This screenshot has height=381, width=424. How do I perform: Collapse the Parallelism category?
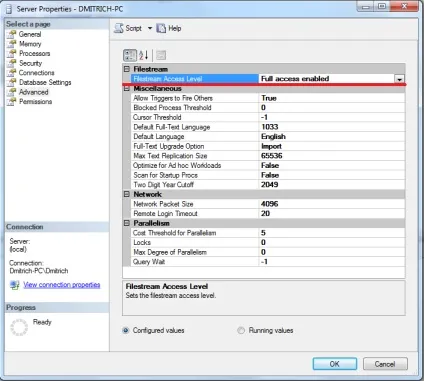(127, 223)
